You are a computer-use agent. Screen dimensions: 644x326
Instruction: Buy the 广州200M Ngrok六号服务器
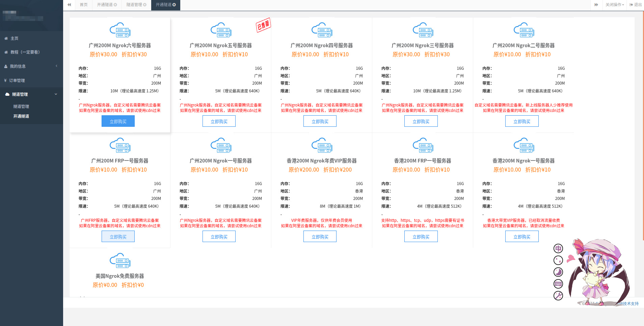tap(118, 121)
